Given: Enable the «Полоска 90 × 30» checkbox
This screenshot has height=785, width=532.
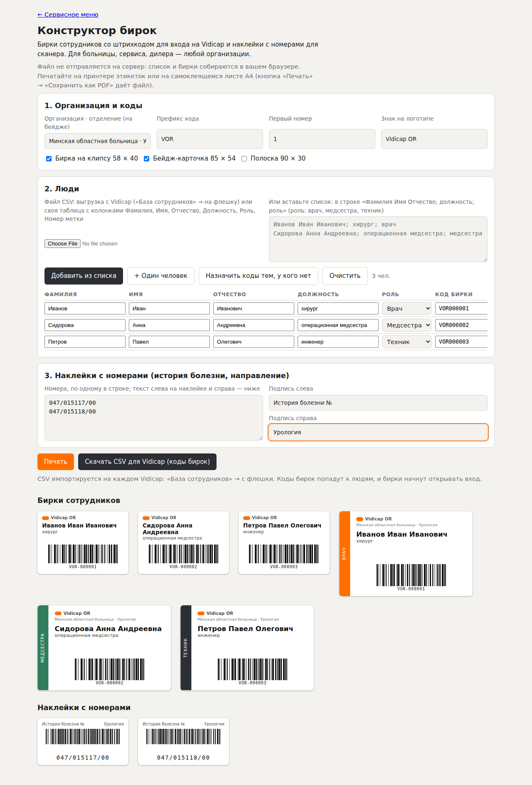Looking at the screenshot, I should pos(244,158).
